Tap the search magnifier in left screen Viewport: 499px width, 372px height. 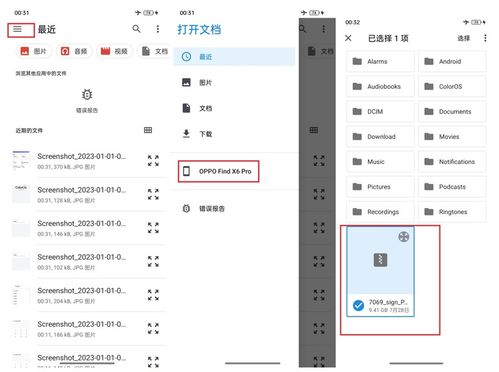click(x=136, y=29)
